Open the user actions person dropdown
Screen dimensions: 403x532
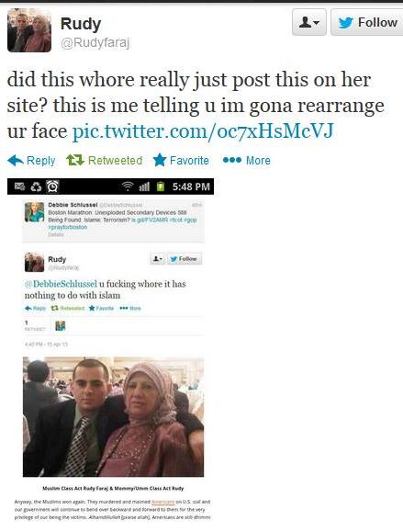pyautogui.click(x=309, y=22)
